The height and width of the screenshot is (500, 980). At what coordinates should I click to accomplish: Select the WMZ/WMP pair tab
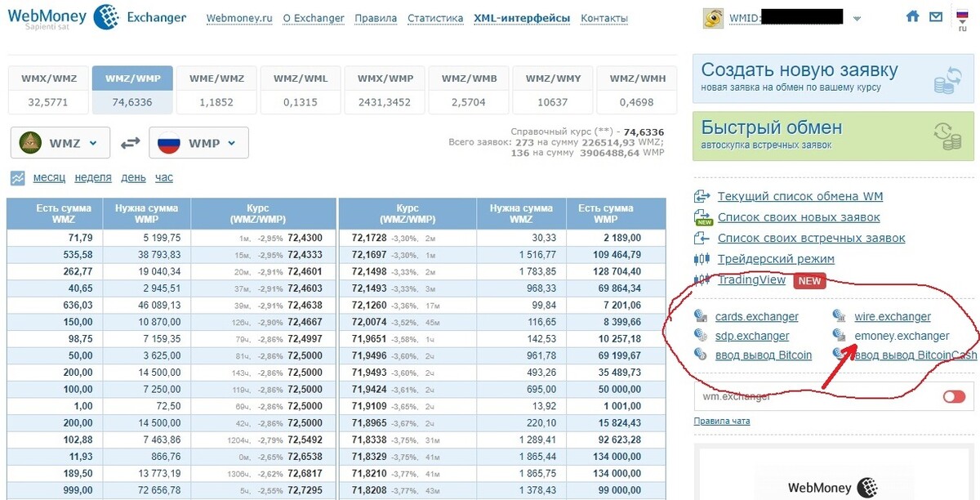133,90
